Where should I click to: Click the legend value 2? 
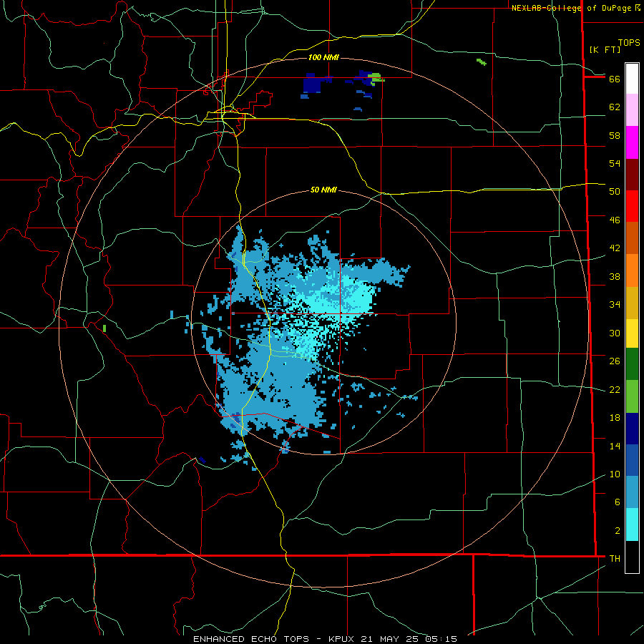click(x=618, y=531)
